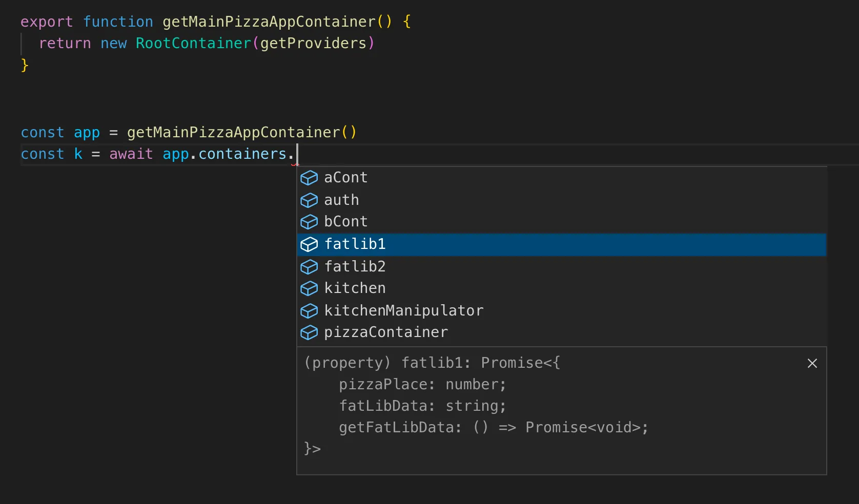Click the property icon beside bCont
Screen dimensions: 859x504
309,222
